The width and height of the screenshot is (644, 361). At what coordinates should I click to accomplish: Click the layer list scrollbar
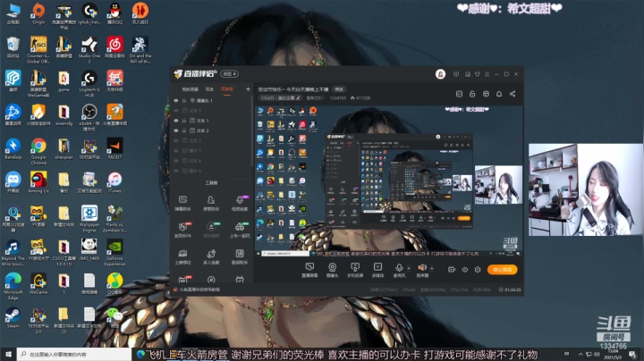[251, 131]
